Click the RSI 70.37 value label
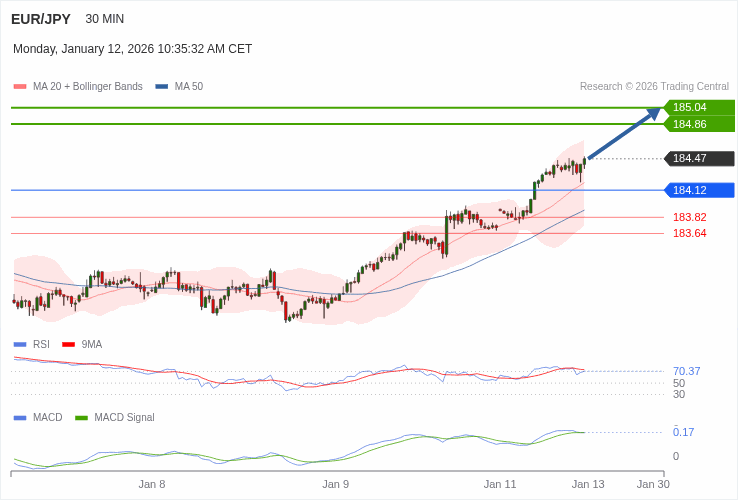Viewport: 738px width, 500px height. (x=686, y=371)
